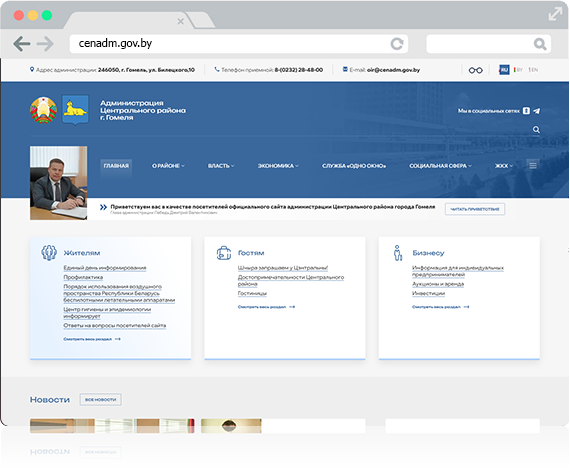Image resolution: width=570 pixels, height=470 pixels.
Task: Click the site title Администрация Центрального района
Action: pos(143,110)
